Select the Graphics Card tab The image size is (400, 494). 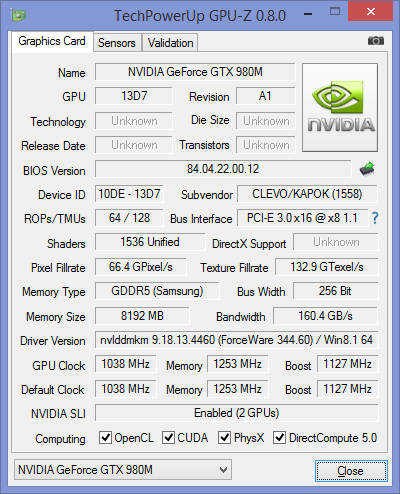[x=52, y=41]
